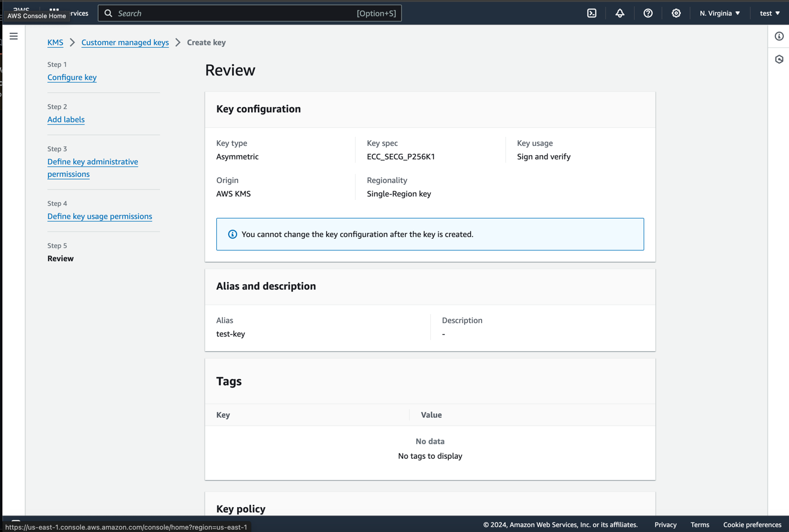The width and height of the screenshot is (789, 532).
Task: Open the info panel icon
Action: (779, 36)
